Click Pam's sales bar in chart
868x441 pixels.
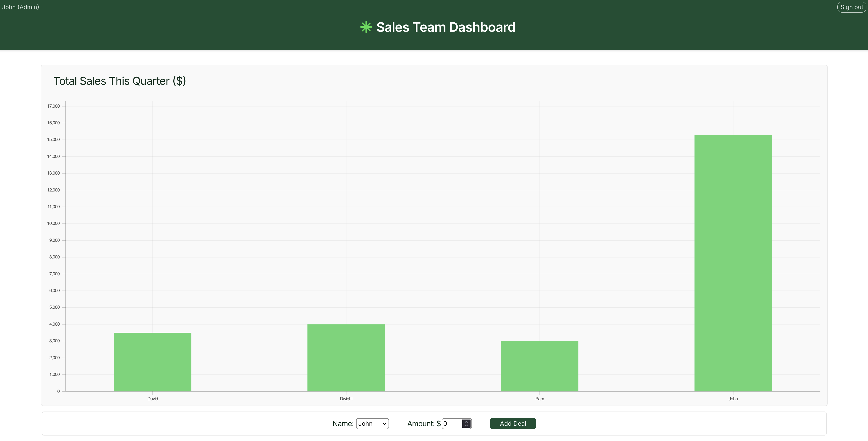click(539, 366)
